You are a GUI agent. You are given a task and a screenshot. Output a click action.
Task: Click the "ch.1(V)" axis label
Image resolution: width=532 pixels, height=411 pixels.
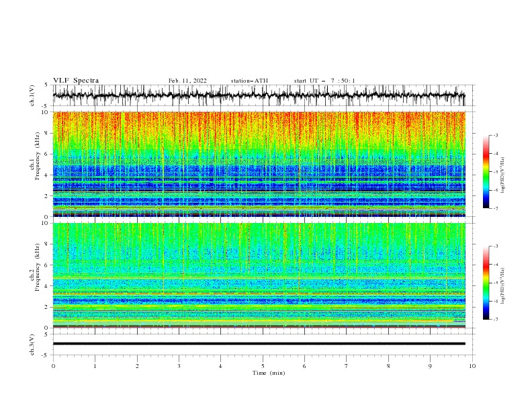point(32,95)
